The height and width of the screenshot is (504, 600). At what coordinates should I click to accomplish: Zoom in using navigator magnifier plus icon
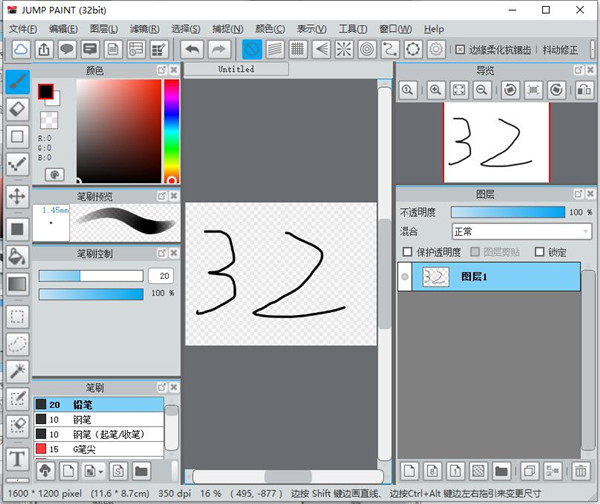[x=436, y=90]
